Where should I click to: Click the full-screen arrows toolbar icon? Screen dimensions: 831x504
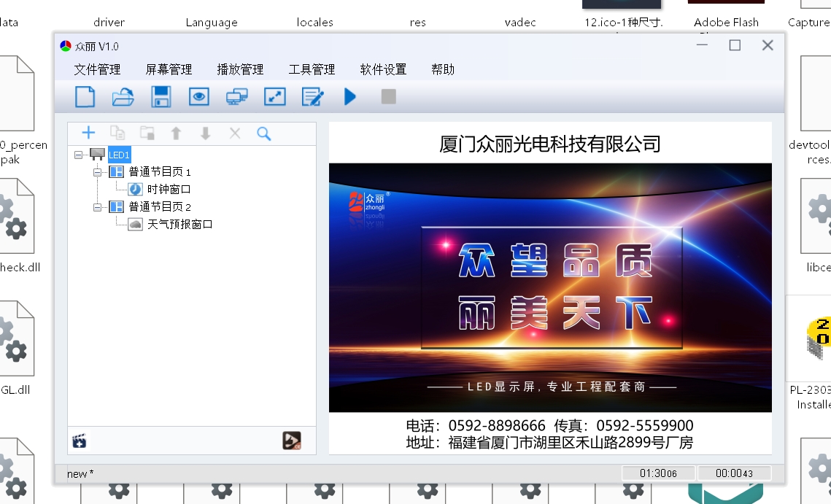[x=274, y=97]
